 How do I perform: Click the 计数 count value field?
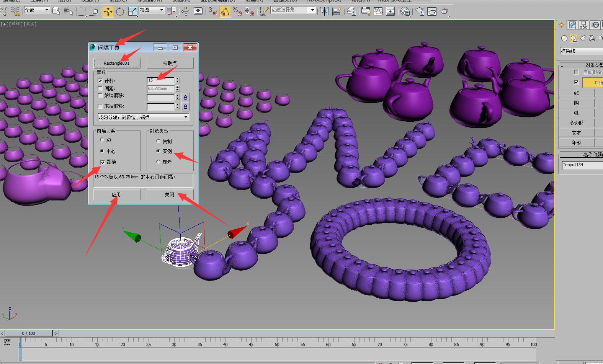pos(161,80)
